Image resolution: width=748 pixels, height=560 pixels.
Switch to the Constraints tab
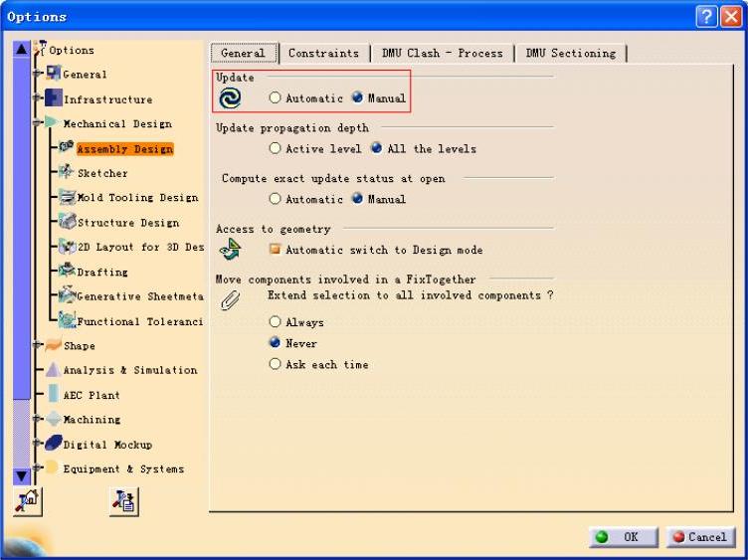point(324,53)
